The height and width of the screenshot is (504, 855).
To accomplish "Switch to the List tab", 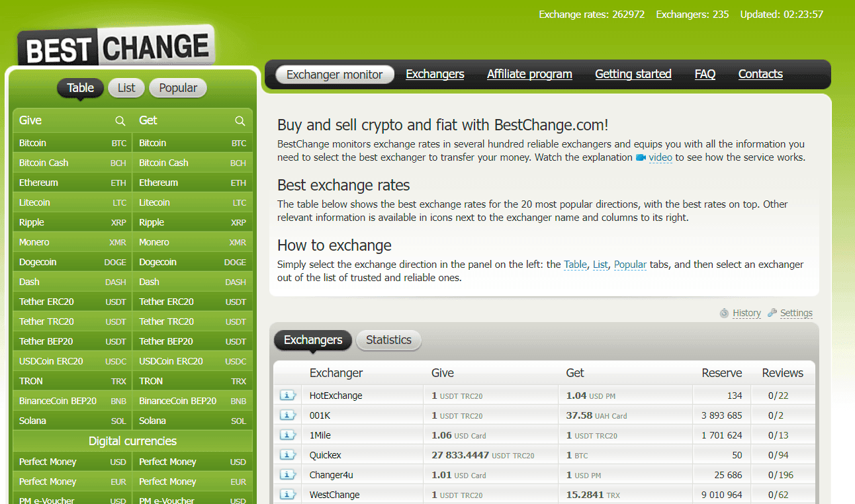I will coord(126,88).
